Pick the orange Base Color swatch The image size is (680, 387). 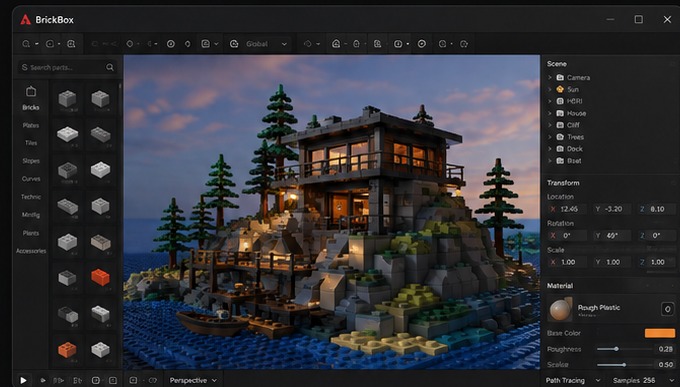[660, 333]
